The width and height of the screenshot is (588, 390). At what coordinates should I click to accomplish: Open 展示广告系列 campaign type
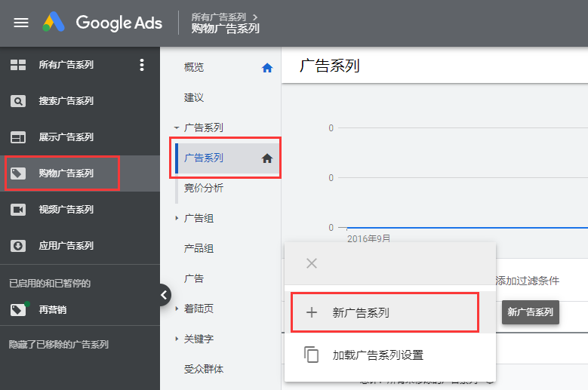pos(66,137)
